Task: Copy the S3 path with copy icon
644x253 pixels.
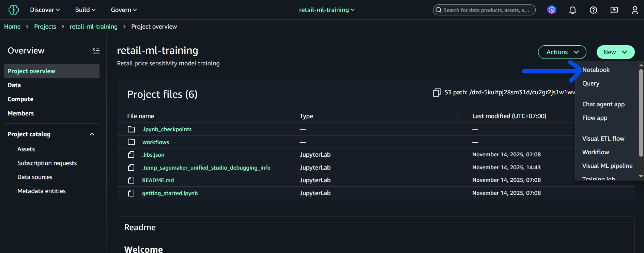Action: coord(436,93)
